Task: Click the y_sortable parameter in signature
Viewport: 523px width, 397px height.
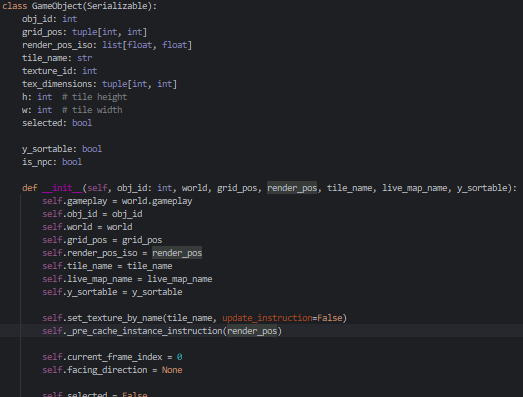Action: [x=482, y=188]
